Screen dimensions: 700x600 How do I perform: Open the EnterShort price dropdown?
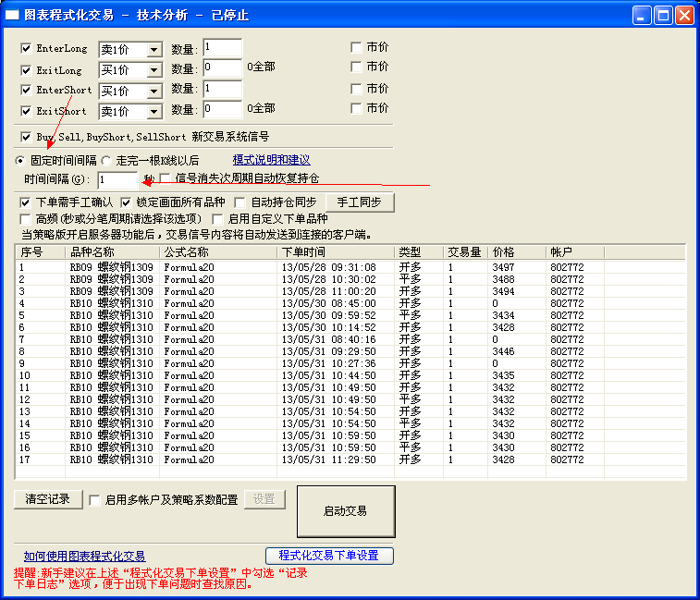154,92
